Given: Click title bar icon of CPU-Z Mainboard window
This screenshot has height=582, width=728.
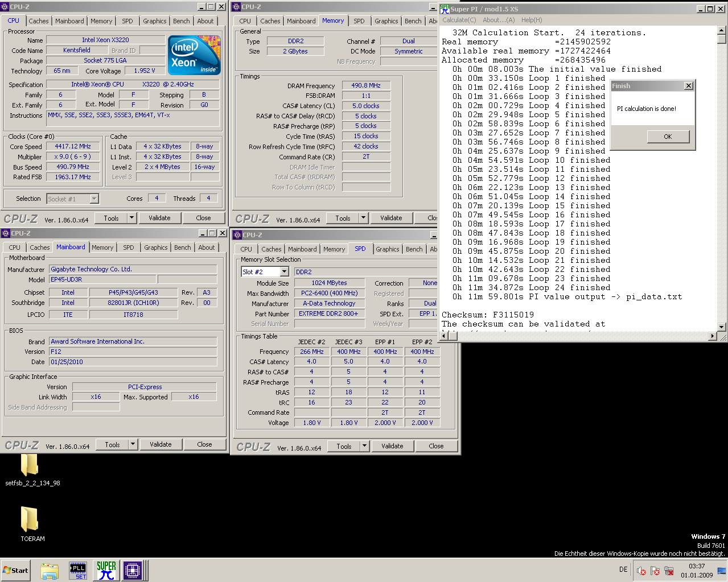Looking at the screenshot, I should click(x=6, y=233).
